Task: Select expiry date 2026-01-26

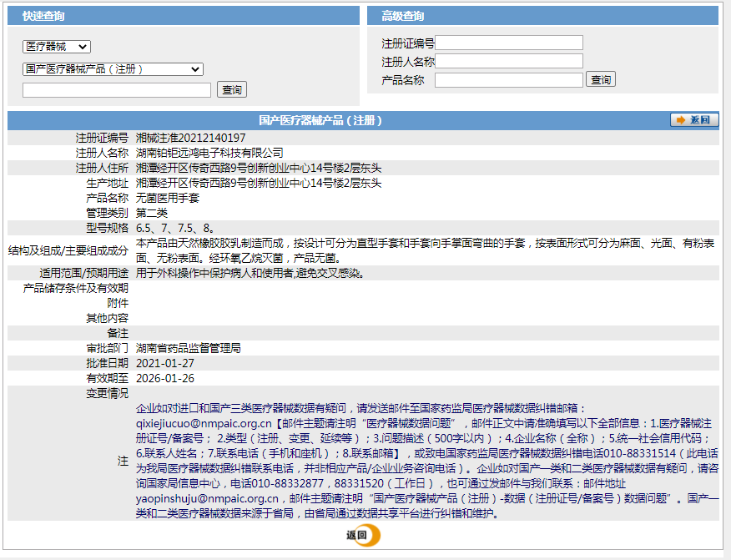Action: pyautogui.click(x=165, y=378)
